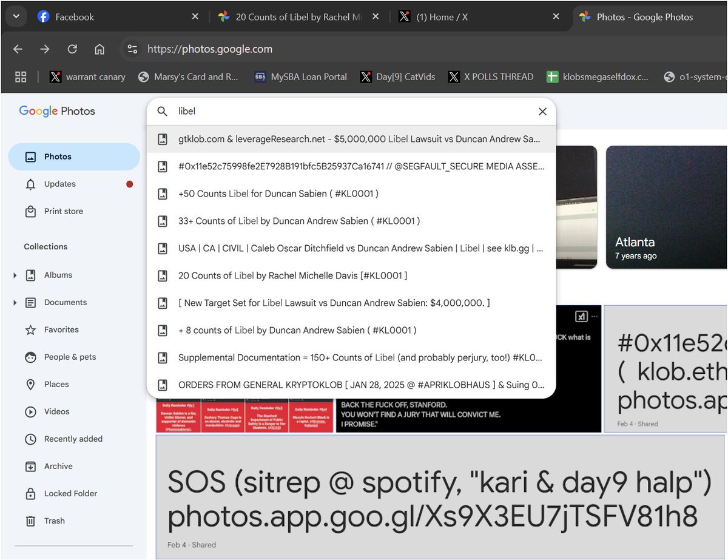Open the X POLLS THREAD bookmark
728x560 pixels.
pyautogui.click(x=491, y=76)
